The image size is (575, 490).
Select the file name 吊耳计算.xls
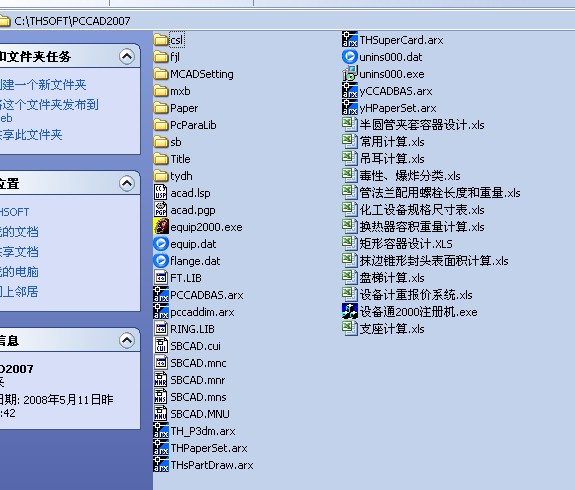pos(392,159)
